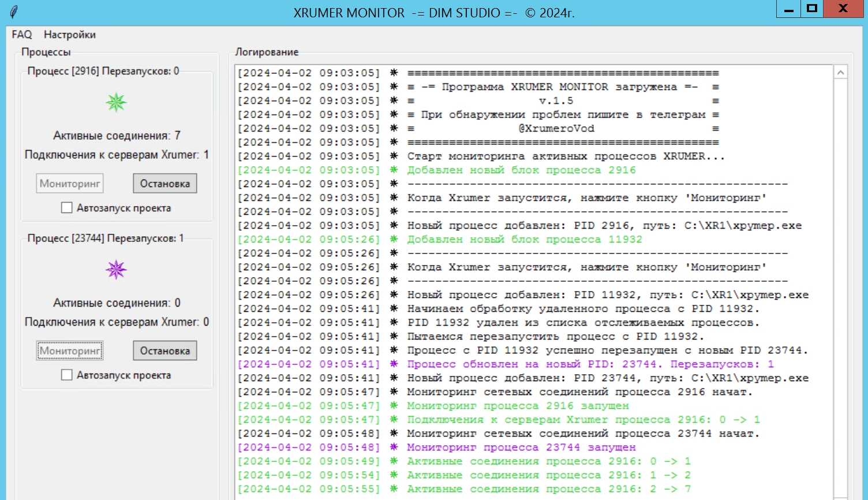Viewport: 868px width, 500px height.
Task: Click Мониторинг button for process 23744
Action: [x=70, y=350]
